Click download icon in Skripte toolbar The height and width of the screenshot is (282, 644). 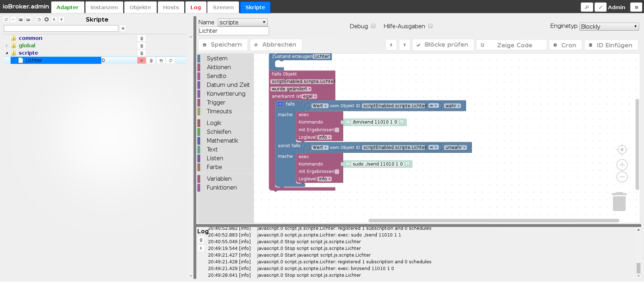pos(54,19)
